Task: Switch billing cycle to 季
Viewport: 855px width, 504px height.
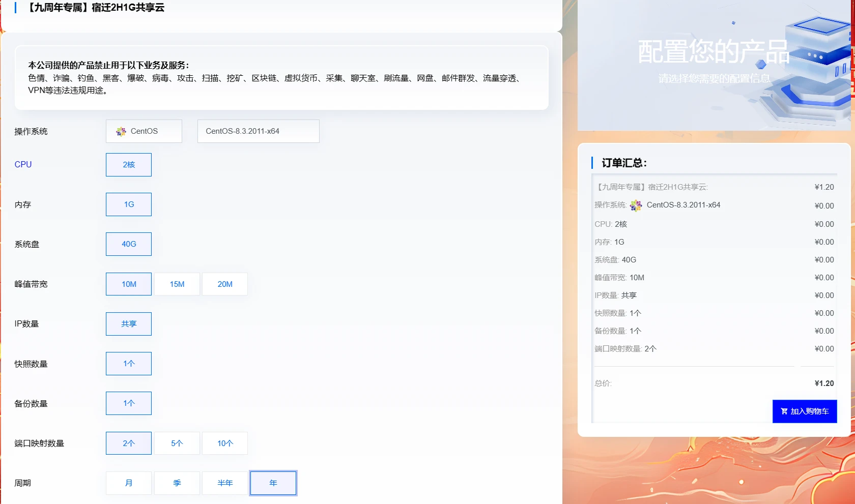Action: tap(177, 483)
